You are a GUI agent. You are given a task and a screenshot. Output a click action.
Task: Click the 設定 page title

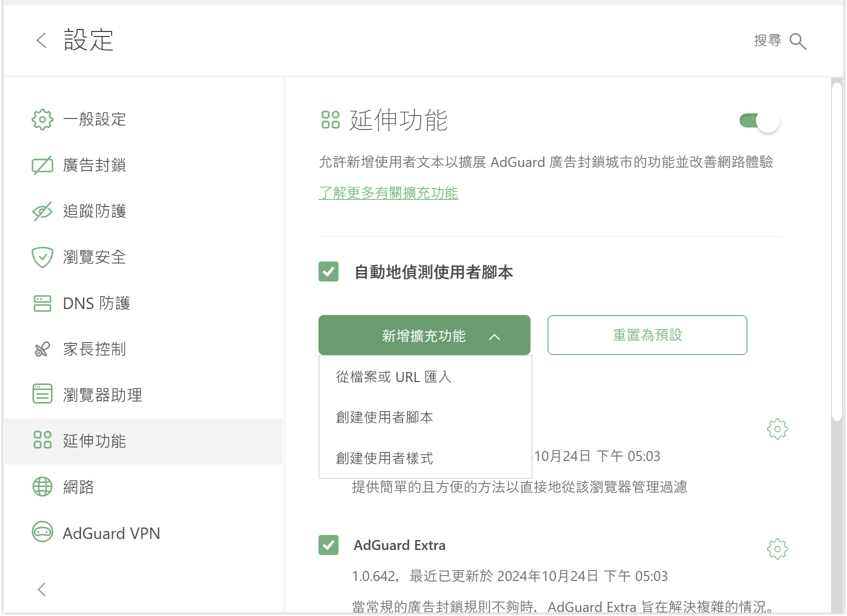click(88, 40)
